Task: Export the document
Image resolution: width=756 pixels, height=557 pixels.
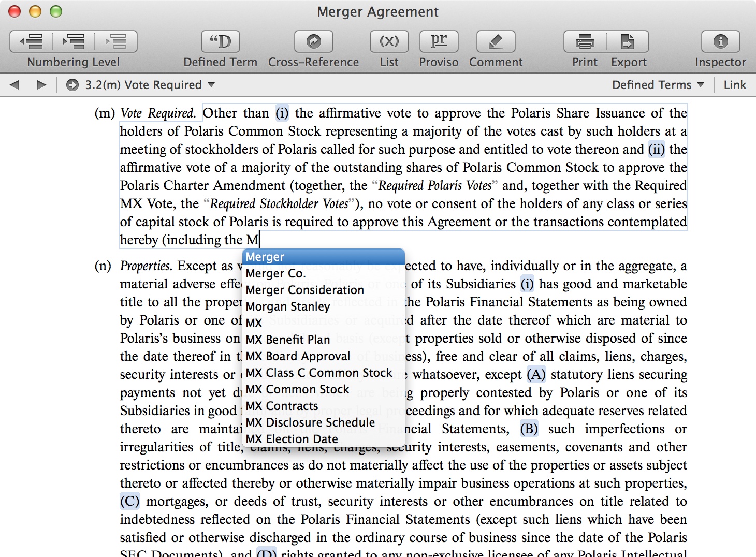Action: (x=628, y=41)
